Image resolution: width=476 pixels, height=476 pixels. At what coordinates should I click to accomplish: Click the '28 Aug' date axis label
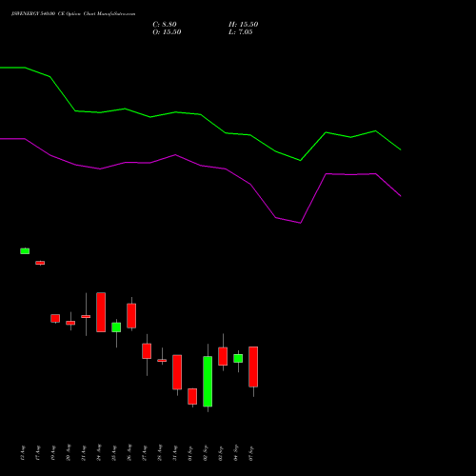coord(160,453)
